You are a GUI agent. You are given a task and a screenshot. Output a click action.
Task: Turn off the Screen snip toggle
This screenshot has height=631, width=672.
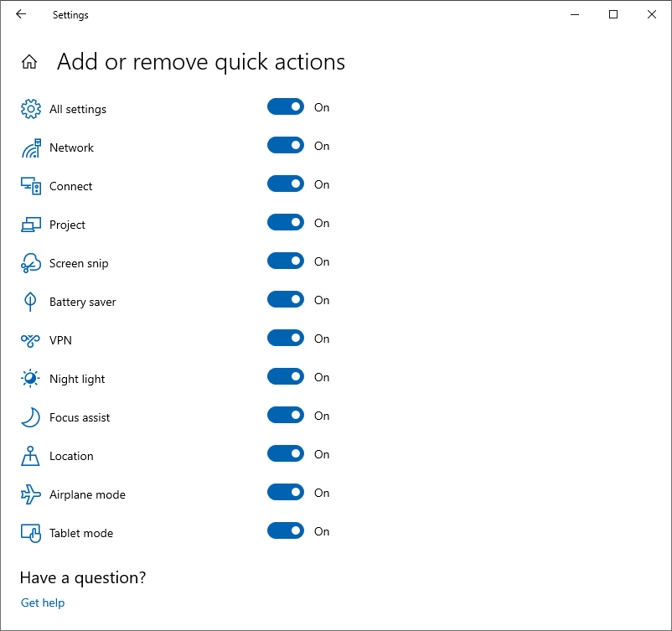286,261
